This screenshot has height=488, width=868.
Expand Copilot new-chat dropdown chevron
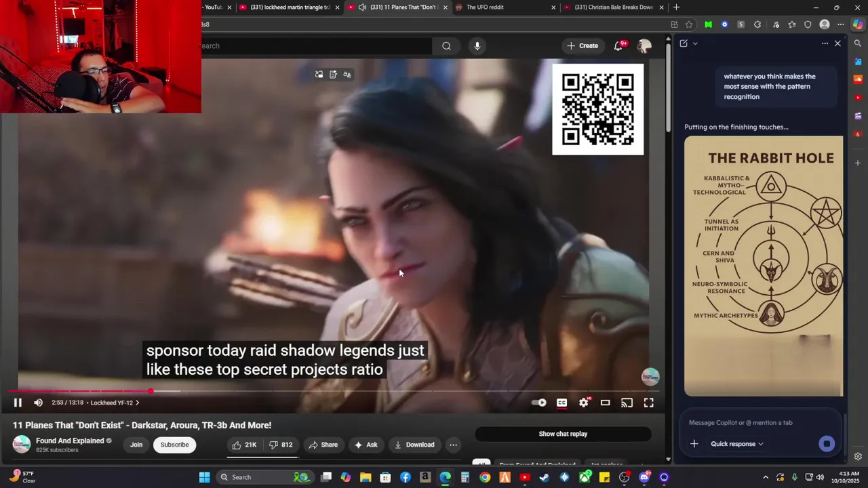pyautogui.click(x=695, y=43)
